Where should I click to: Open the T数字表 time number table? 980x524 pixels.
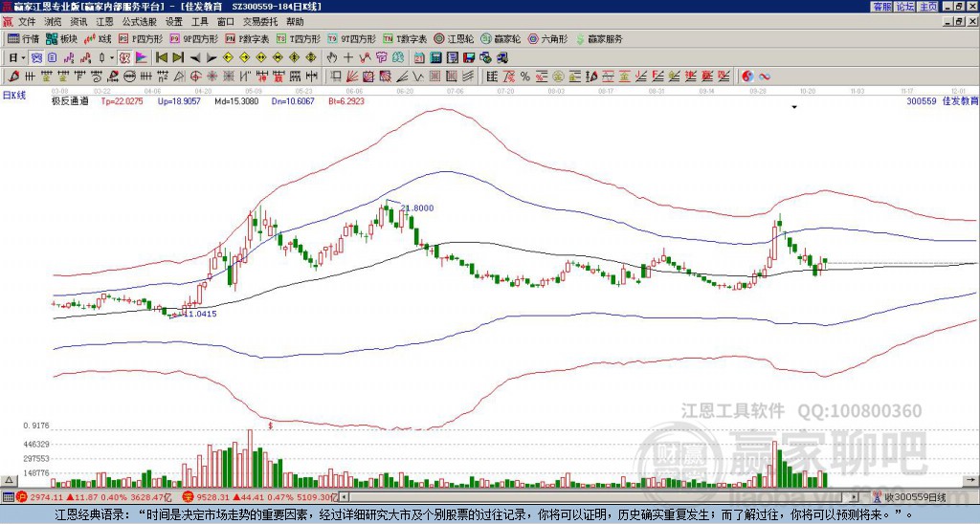click(405, 38)
